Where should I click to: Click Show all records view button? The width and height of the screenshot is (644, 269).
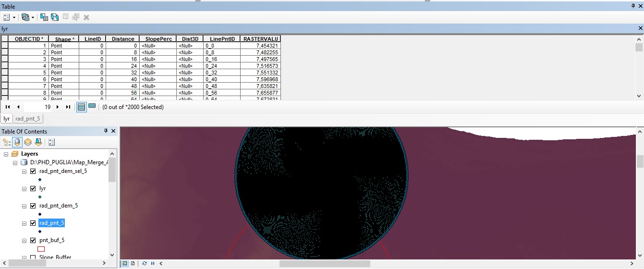point(82,107)
